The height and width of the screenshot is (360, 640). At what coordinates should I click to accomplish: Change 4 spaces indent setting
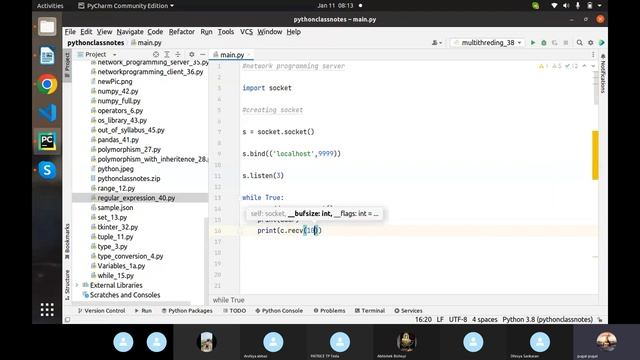click(484, 320)
